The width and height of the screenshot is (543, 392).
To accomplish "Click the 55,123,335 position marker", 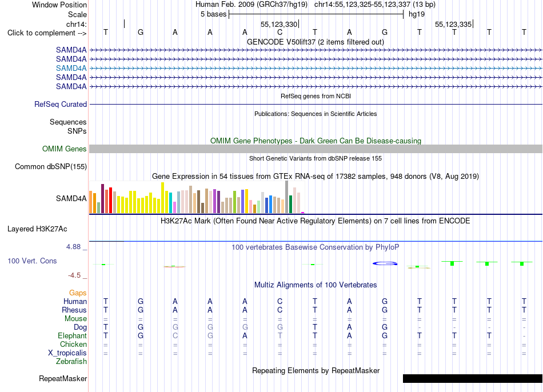I will (453, 24).
